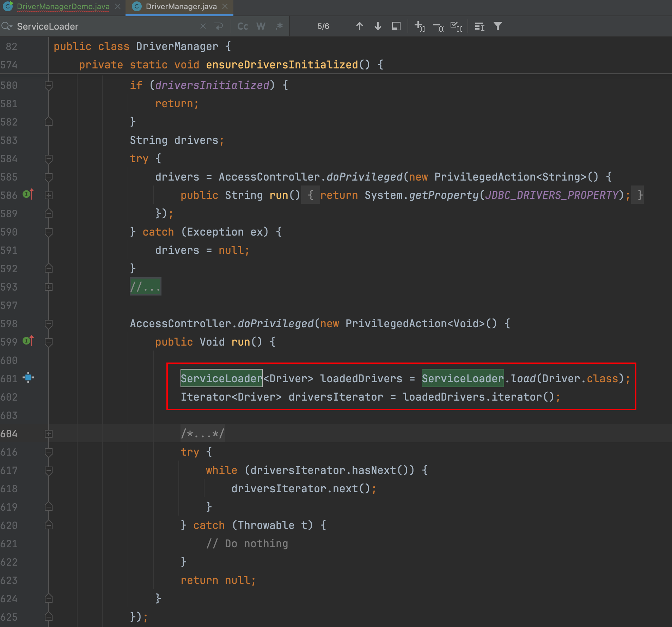Unselect occurrence icon
The height and width of the screenshot is (627, 672).
coord(438,26)
